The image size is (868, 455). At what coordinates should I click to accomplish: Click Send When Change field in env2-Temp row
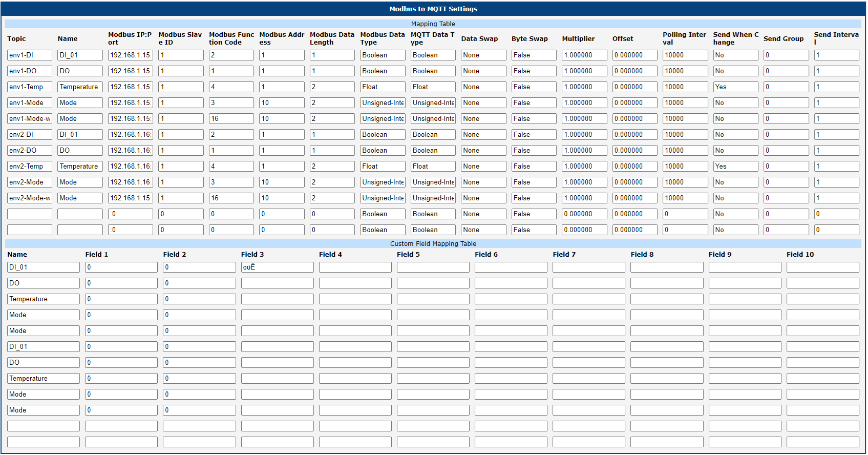(736, 166)
